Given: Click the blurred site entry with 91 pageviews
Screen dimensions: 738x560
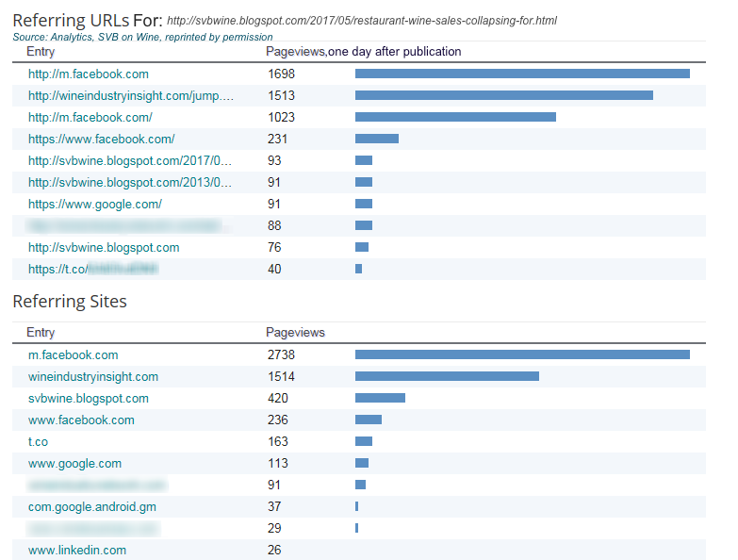Looking at the screenshot, I should pyautogui.click(x=97, y=485).
